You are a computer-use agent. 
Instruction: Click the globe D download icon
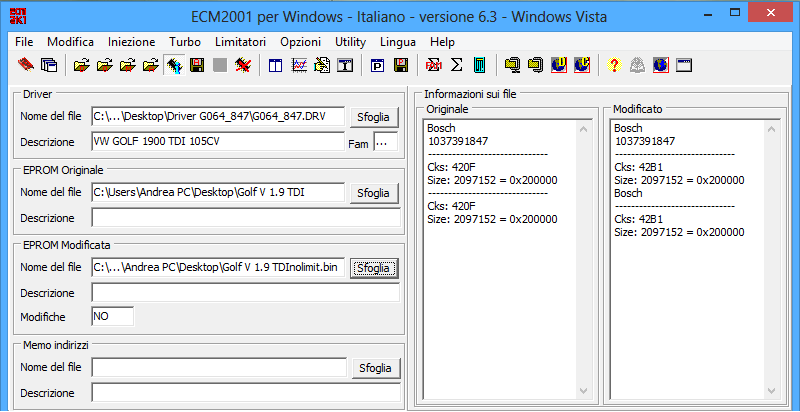pyautogui.click(x=559, y=65)
